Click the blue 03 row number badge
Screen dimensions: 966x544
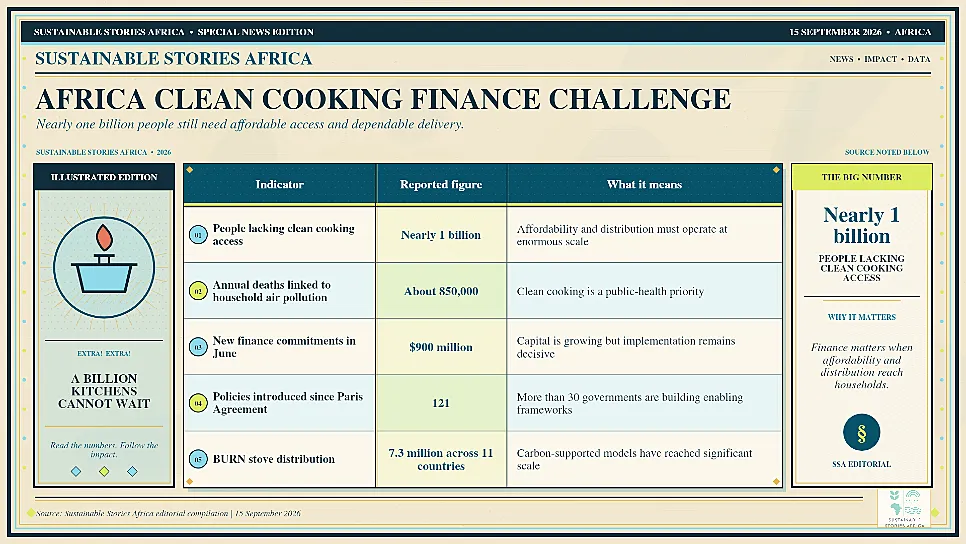(198, 347)
